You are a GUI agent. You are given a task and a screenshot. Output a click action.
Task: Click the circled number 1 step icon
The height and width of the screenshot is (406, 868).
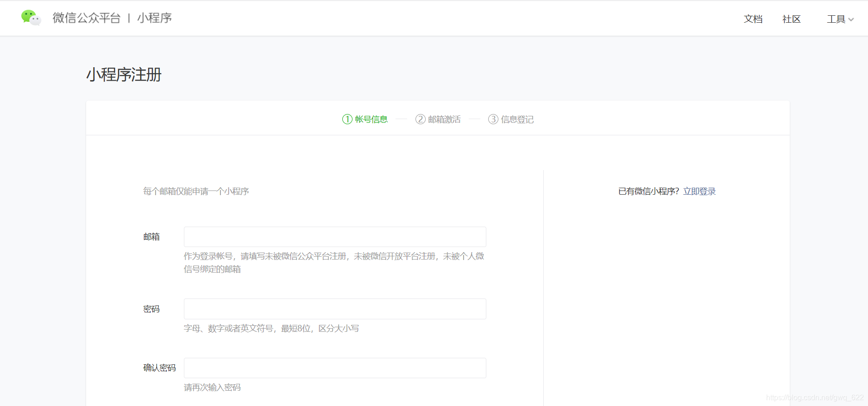pyautogui.click(x=347, y=119)
